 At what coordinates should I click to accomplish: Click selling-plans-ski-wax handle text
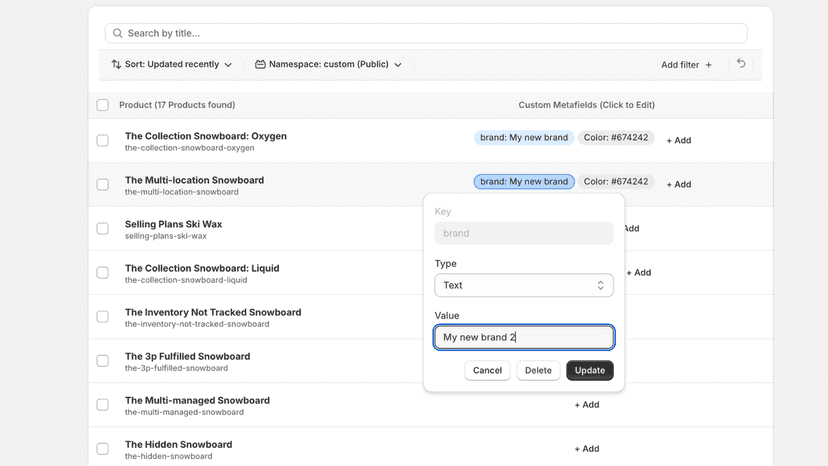166,236
